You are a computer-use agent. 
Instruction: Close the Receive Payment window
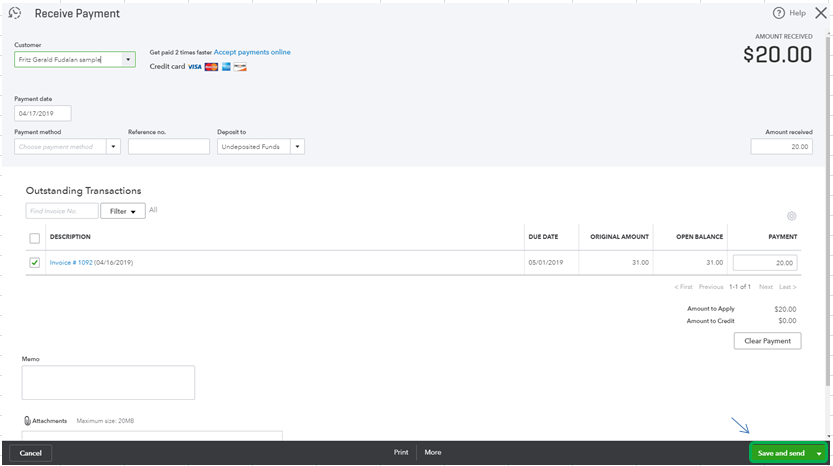[x=821, y=13]
